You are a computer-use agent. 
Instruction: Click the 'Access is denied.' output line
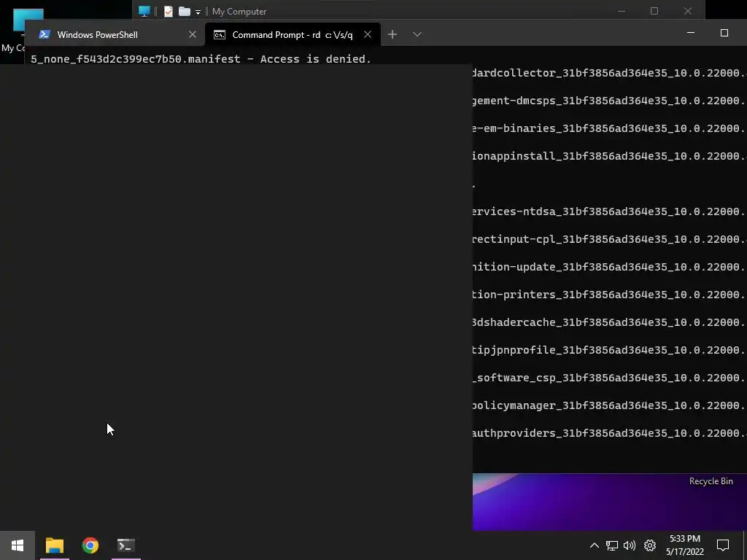(x=201, y=59)
